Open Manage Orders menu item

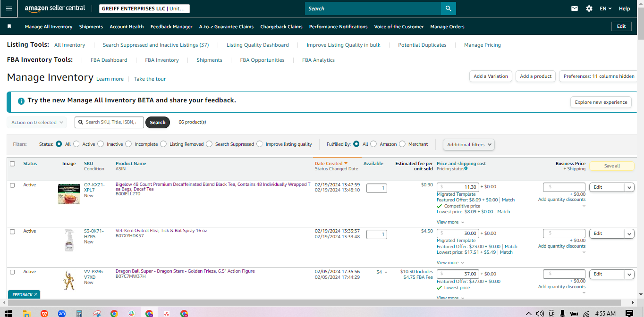point(447,27)
